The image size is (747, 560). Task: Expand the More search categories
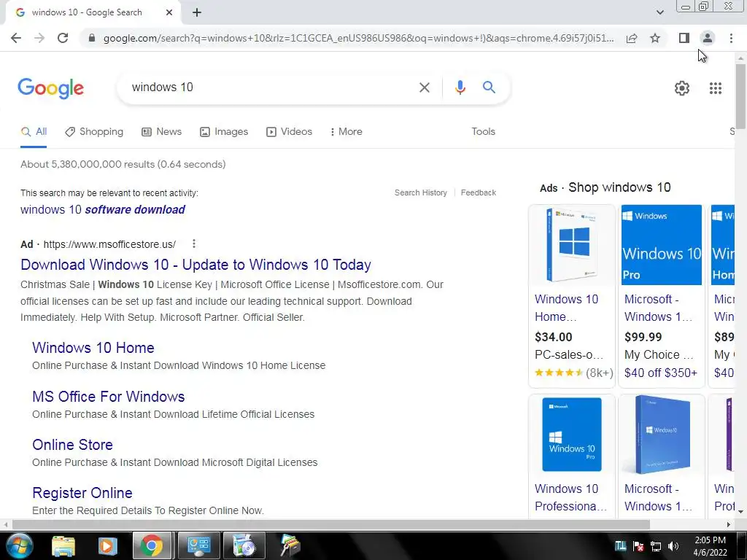point(347,132)
